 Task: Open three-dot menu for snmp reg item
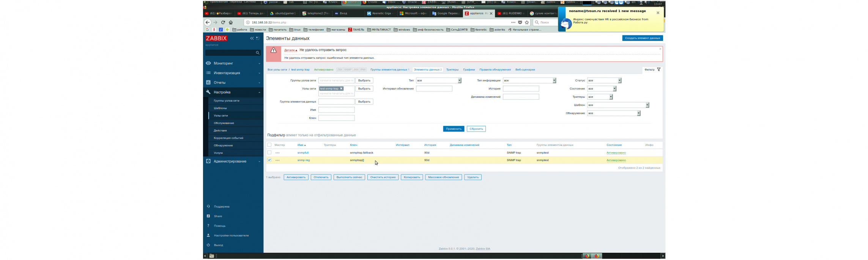pyautogui.click(x=277, y=160)
